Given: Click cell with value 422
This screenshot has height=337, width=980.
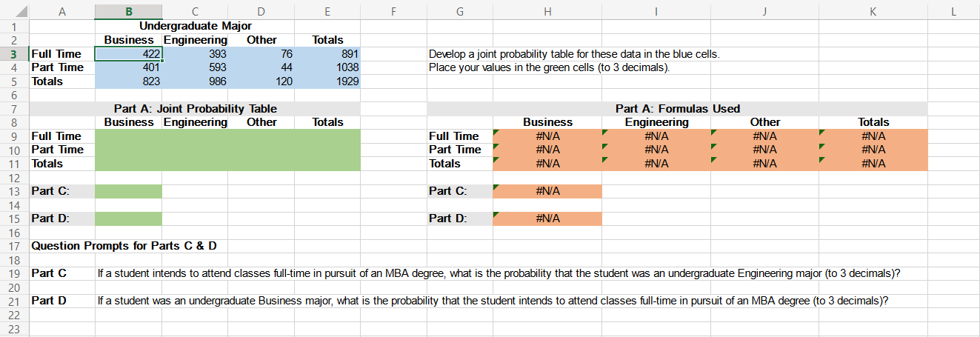Looking at the screenshot, I should pos(129,54).
